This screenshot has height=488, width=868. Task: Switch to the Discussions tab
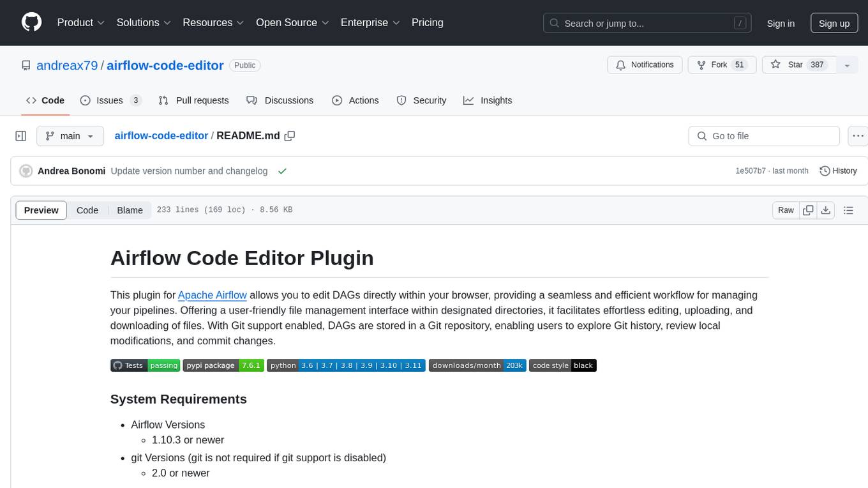pyautogui.click(x=280, y=100)
